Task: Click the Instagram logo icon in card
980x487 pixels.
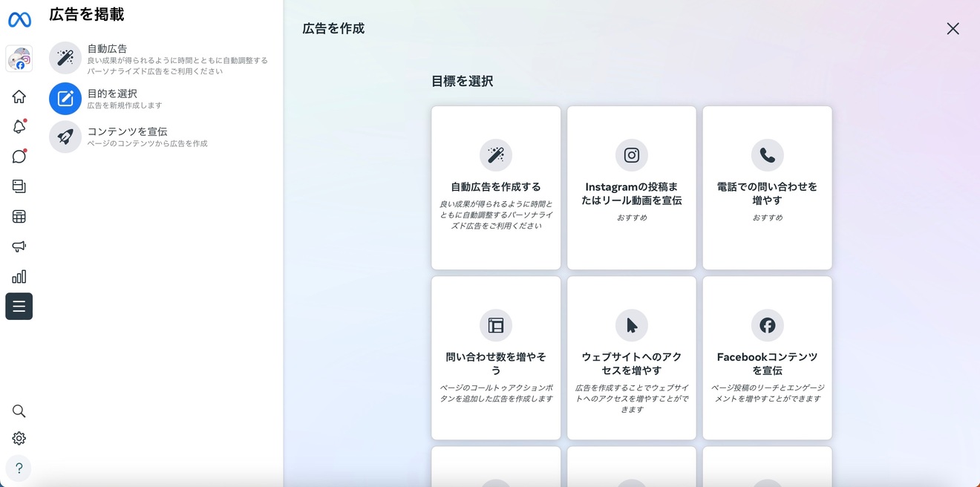Action: [632, 155]
